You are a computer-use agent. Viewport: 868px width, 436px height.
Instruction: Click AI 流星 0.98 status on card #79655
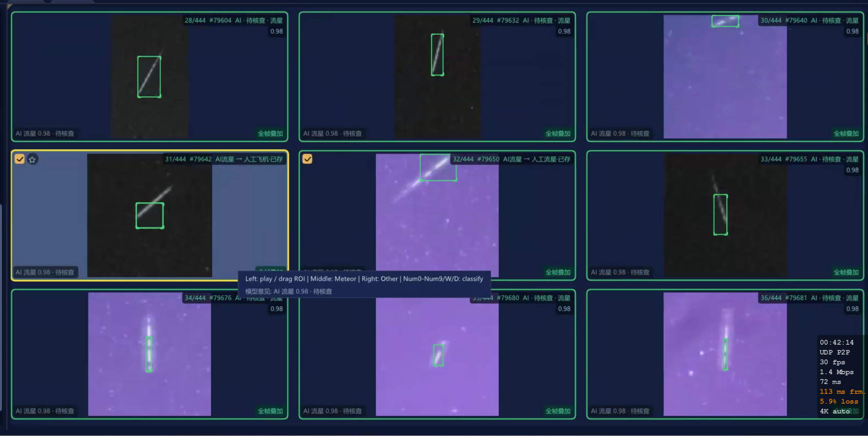tap(620, 272)
